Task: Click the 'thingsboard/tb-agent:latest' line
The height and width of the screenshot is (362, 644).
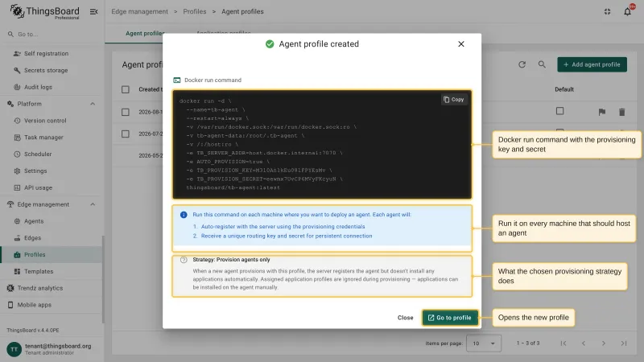Action: [233, 187]
